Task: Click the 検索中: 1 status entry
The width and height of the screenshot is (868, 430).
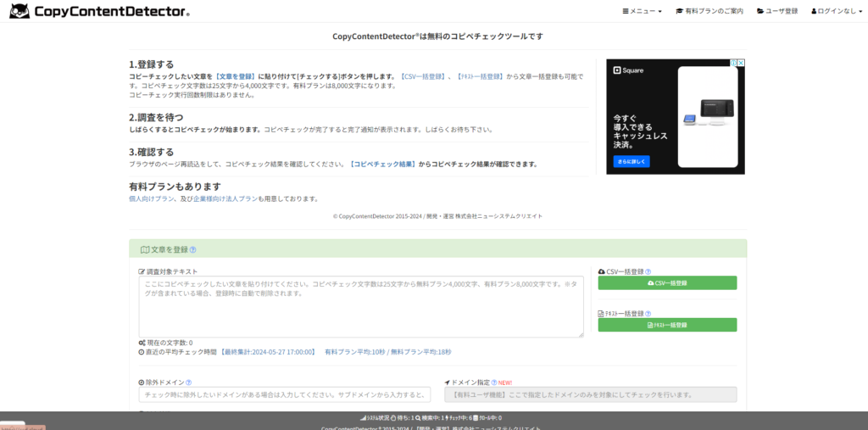Action: click(430, 418)
